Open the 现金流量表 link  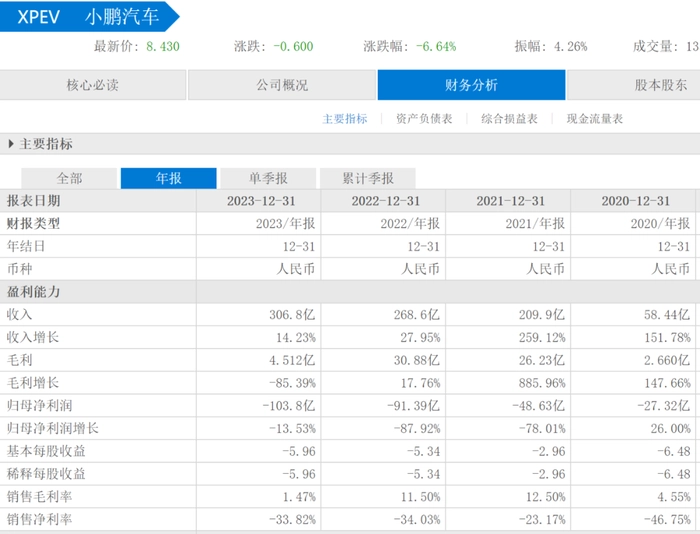594,119
